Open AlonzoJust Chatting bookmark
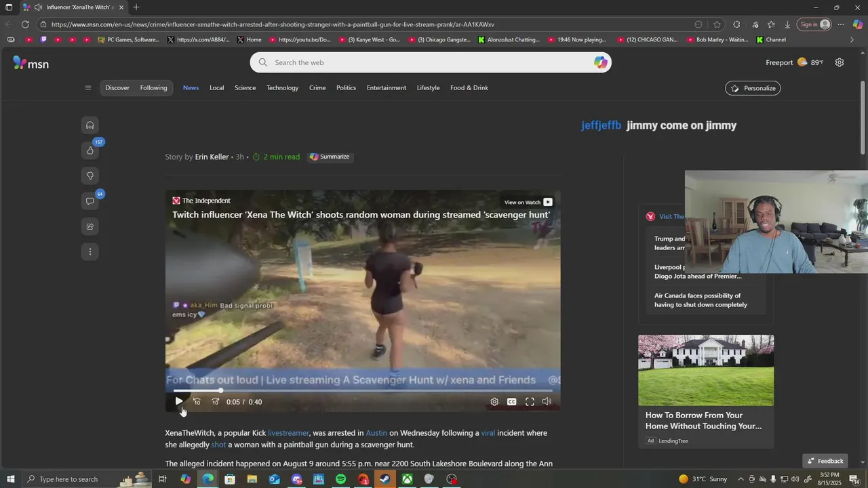This screenshot has width=868, height=488. pos(509,40)
